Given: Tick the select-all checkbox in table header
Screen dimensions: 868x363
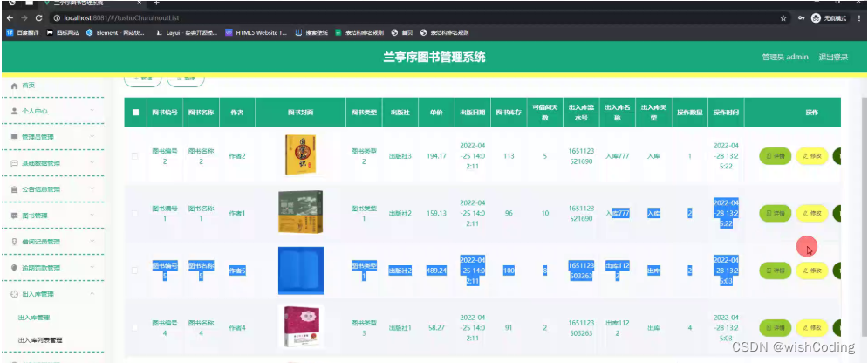Looking at the screenshot, I should (x=135, y=113).
